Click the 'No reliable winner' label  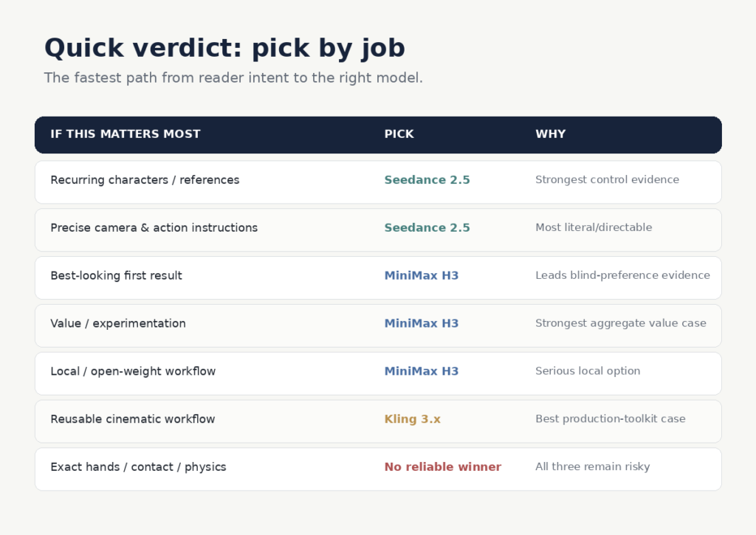(443, 466)
